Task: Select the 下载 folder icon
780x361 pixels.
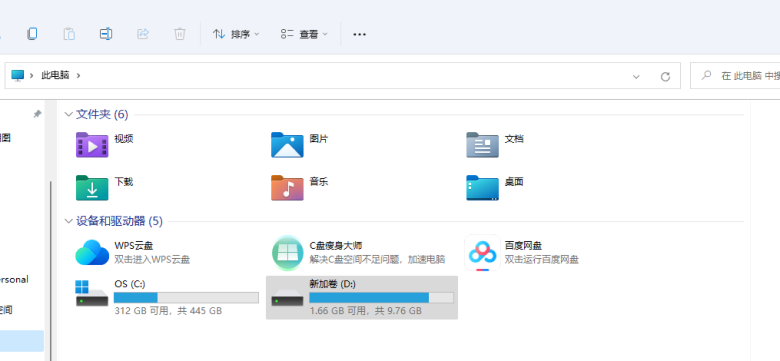Action: [x=92, y=187]
